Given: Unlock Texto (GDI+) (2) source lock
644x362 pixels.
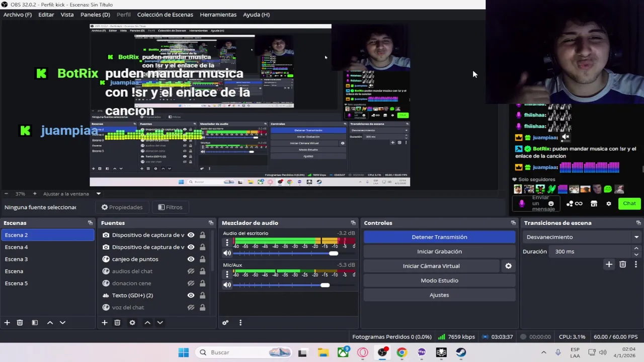Looking at the screenshot, I should tap(202, 295).
